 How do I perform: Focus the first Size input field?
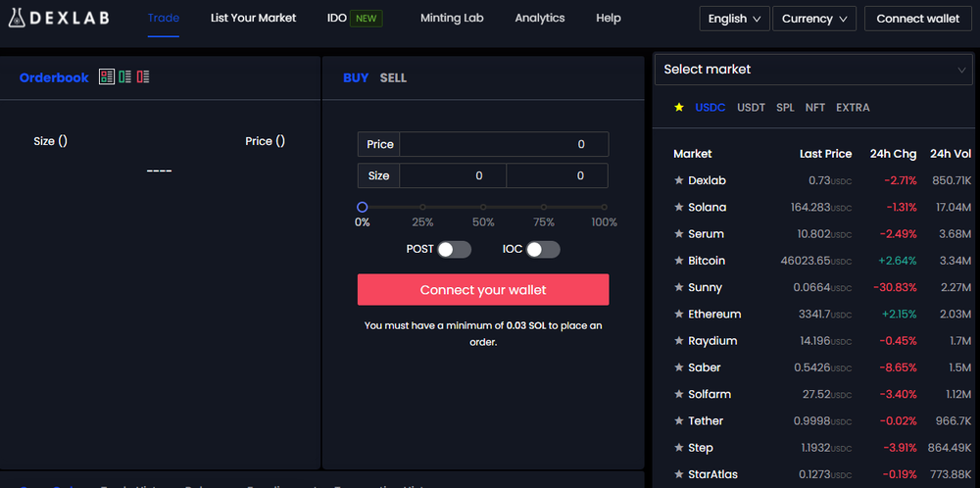(x=453, y=175)
